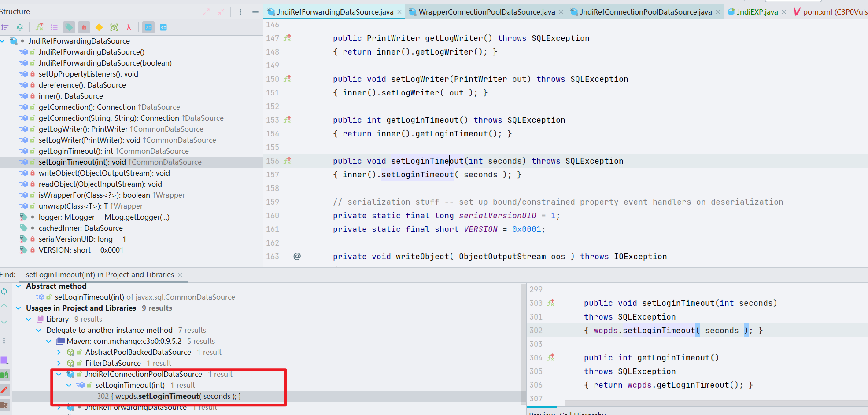The image size is (868, 415).
Task: Click the yellow diamond Show Properties icon
Action: pyautogui.click(x=99, y=27)
